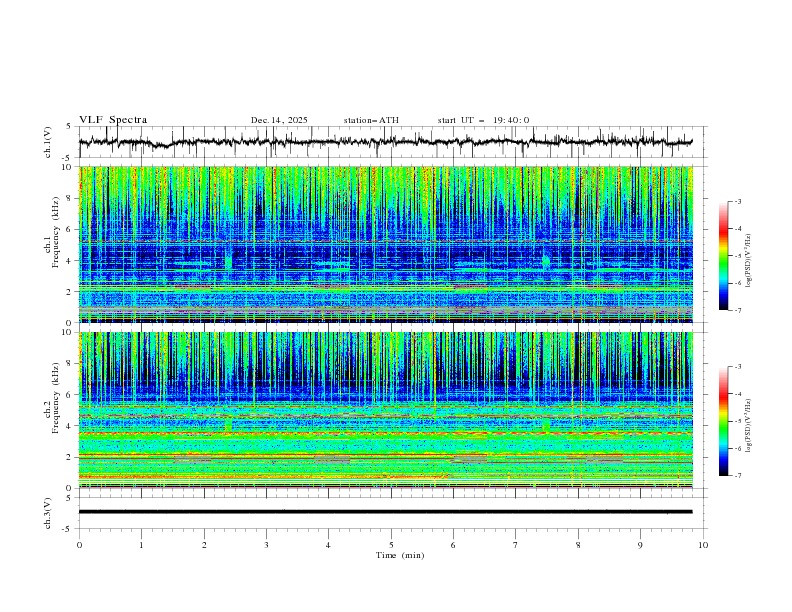Click the "ch.3(V)" axis label

pos(48,513)
